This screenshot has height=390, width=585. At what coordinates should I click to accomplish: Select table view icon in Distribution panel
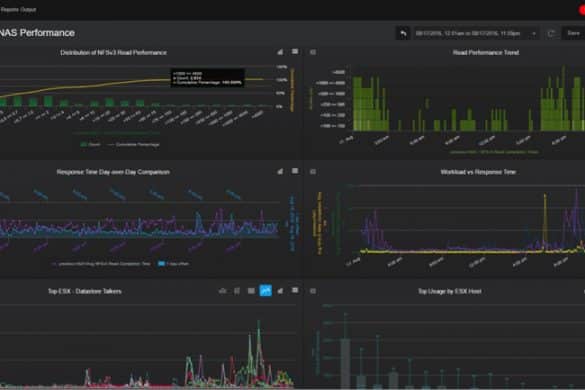[x=295, y=52]
